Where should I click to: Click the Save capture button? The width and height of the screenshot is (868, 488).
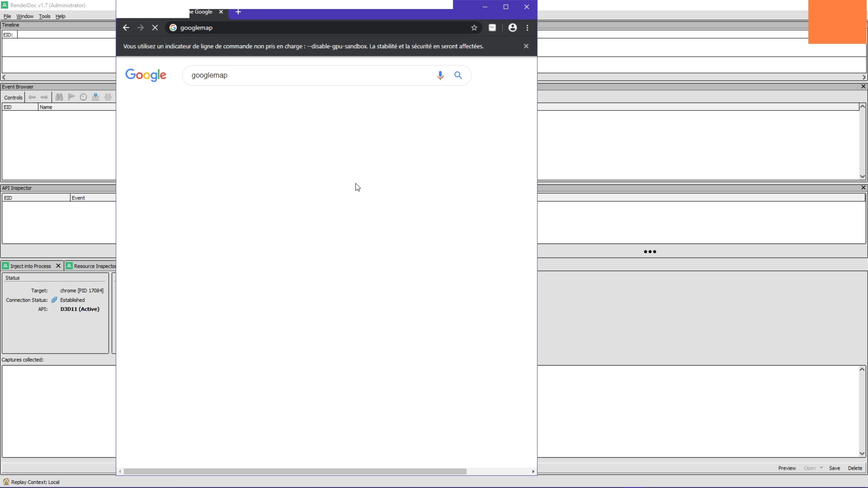click(834, 468)
